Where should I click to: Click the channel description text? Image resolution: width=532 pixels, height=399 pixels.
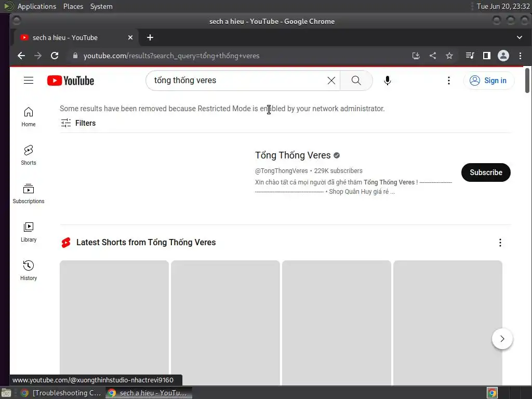click(353, 187)
